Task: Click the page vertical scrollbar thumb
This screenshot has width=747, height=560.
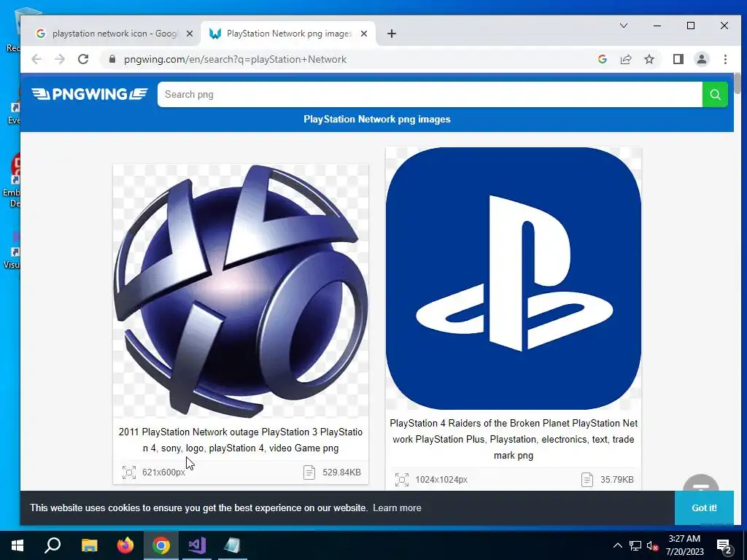Action: tap(738, 83)
